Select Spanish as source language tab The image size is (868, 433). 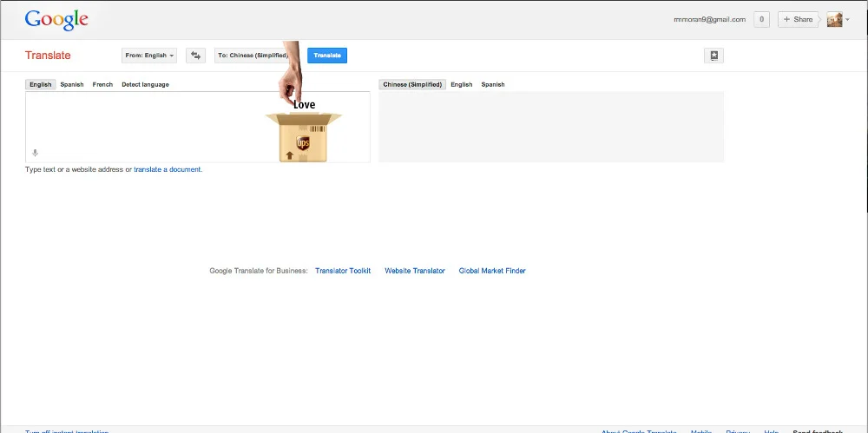pyautogui.click(x=72, y=85)
